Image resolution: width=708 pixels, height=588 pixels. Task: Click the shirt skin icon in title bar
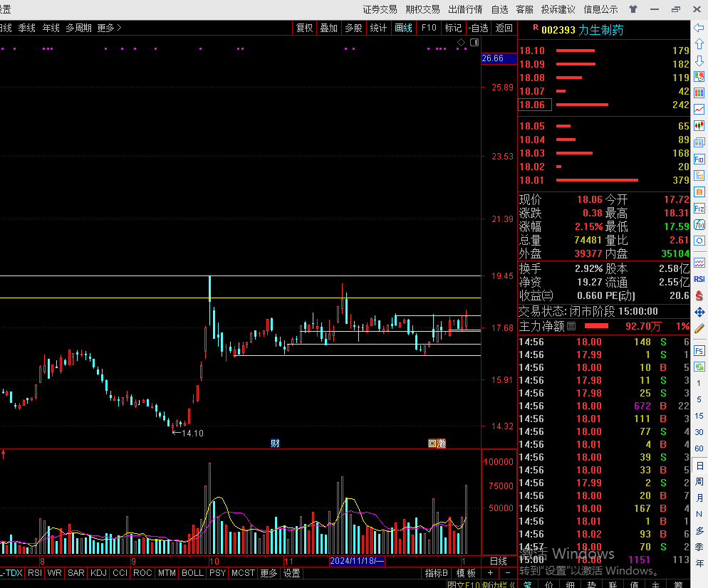(633, 9)
